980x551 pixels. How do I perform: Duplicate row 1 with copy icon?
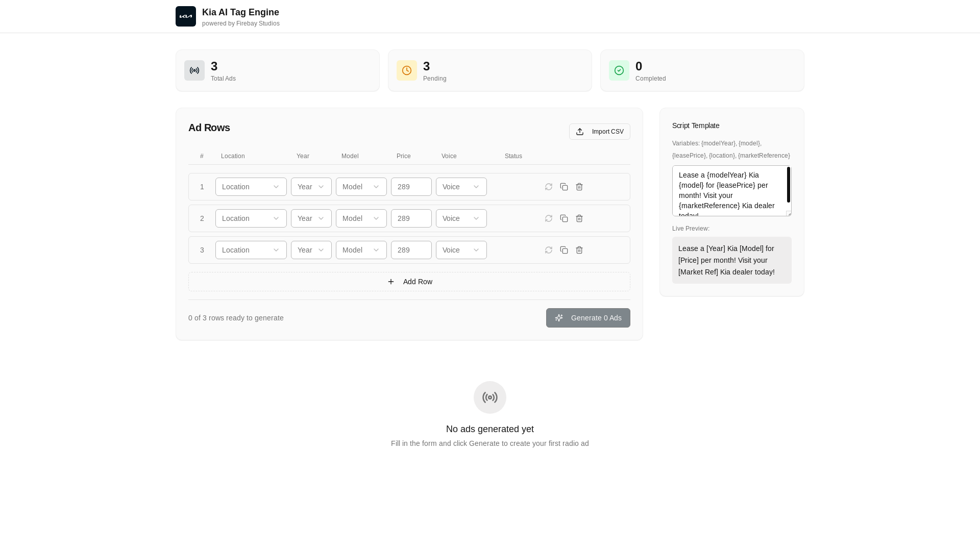(564, 187)
